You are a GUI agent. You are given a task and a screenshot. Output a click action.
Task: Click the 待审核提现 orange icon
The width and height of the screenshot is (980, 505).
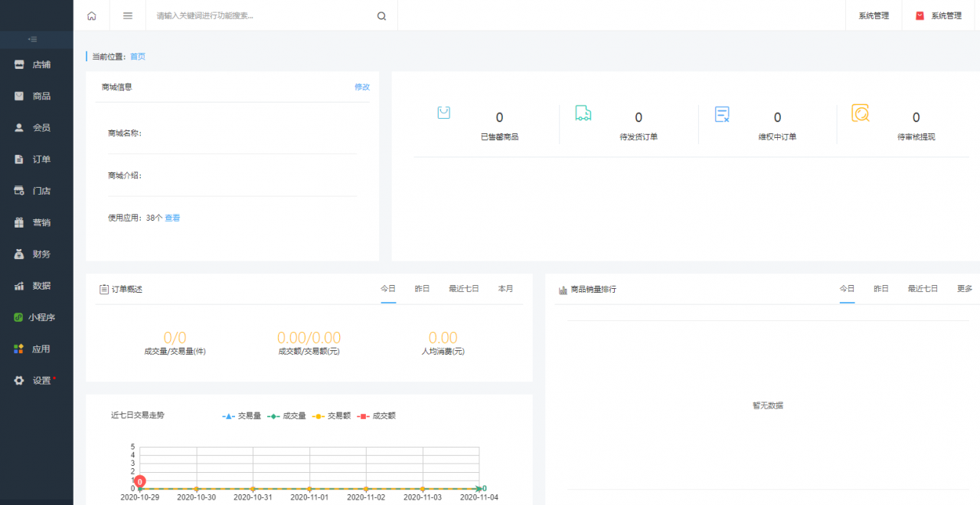pyautogui.click(x=861, y=113)
